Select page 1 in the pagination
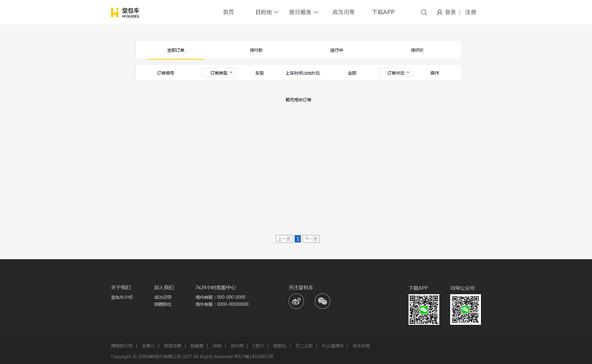 click(297, 238)
